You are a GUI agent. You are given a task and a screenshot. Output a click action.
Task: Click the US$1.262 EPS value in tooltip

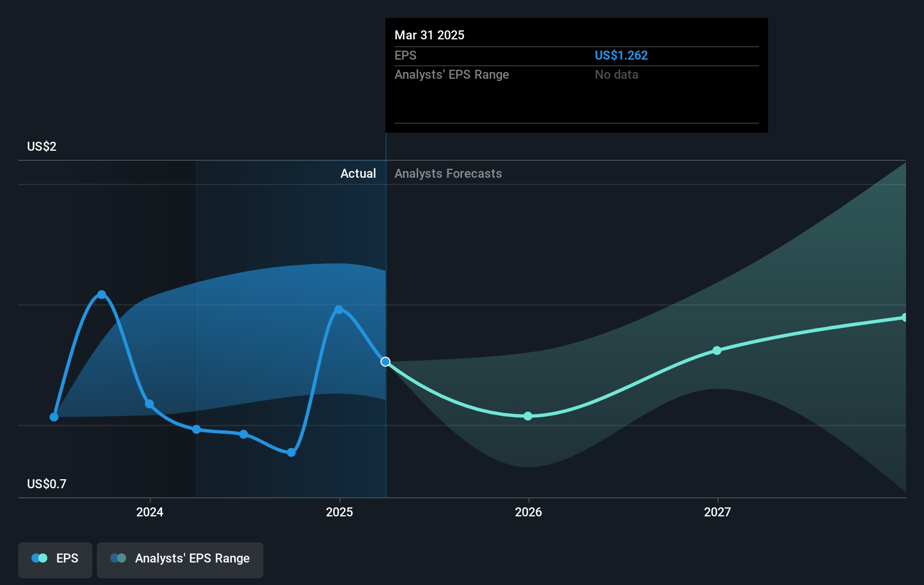[621, 55]
